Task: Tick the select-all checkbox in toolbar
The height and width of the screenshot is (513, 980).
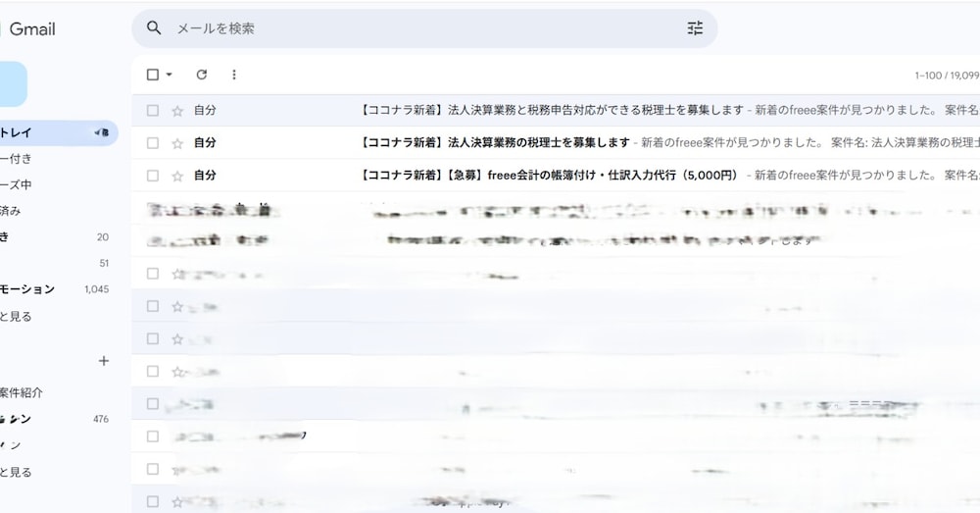Action: tap(153, 75)
